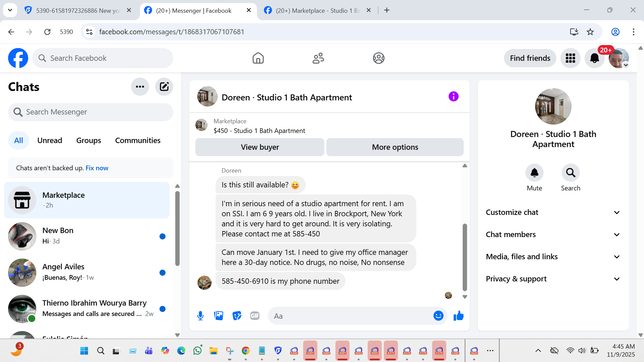Open Chrome three-dot menu
This screenshot has width=644, height=362.
(633, 32)
